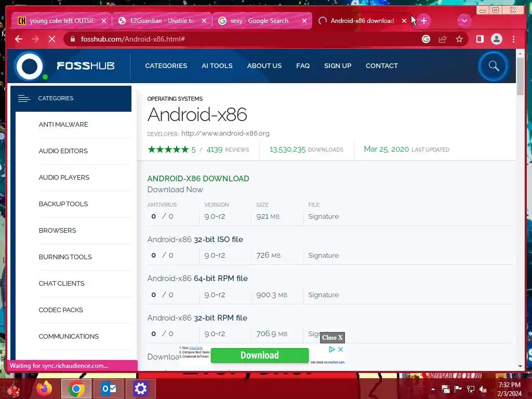Click Android-x86 64-bit RPM file
Screen dimensions: 532x399
point(197,278)
